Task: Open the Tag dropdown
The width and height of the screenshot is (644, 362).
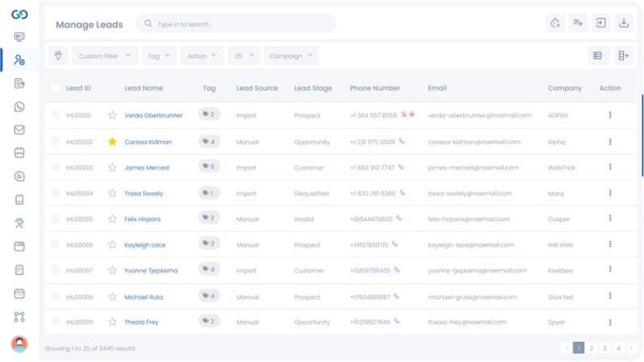Action: pos(159,55)
